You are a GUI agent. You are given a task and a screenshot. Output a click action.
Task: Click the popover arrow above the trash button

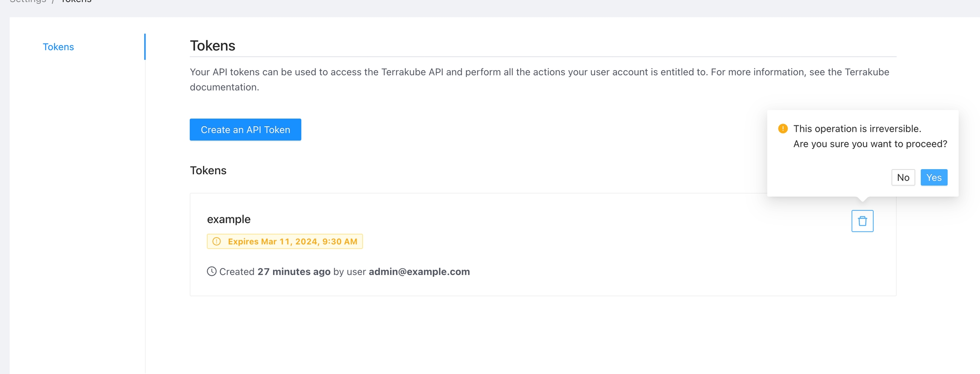[862, 198]
